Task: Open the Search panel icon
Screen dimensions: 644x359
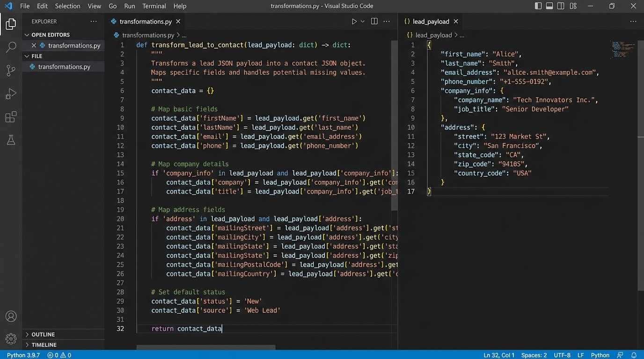Action: pos(11,47)
